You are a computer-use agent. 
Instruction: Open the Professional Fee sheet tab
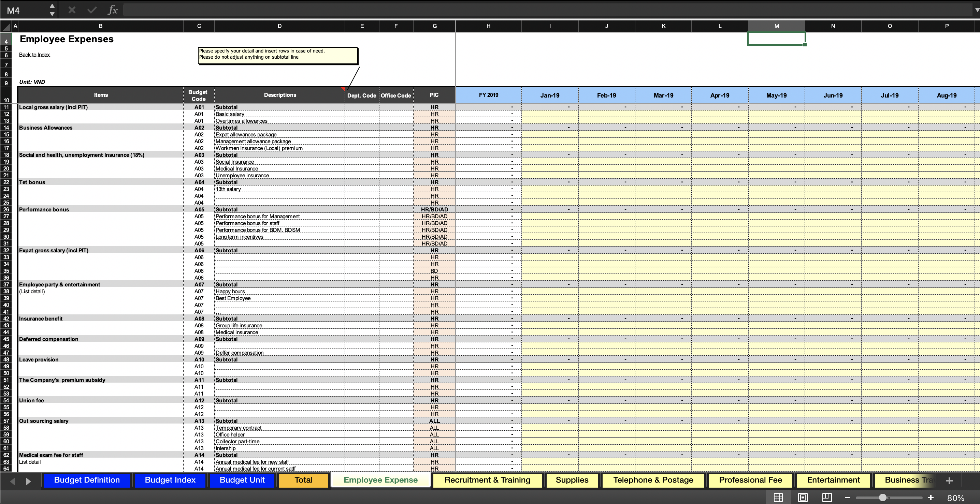coord(750,480)
